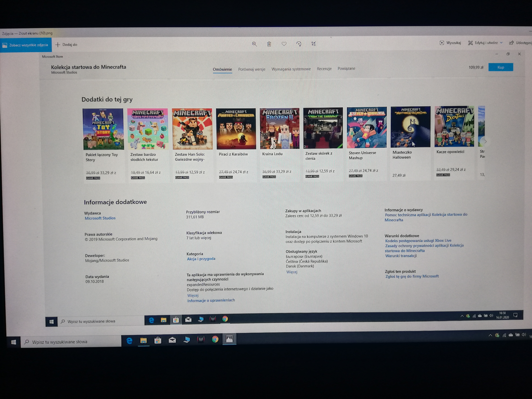
Task: Open notification center icon in inner taskbar
Action: coord(515,315)
